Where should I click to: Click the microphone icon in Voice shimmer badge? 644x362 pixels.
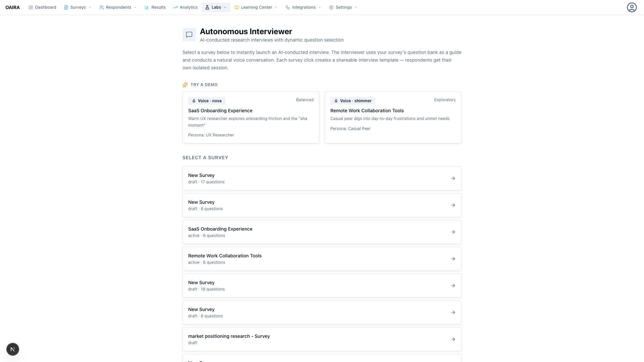point(336,101)
